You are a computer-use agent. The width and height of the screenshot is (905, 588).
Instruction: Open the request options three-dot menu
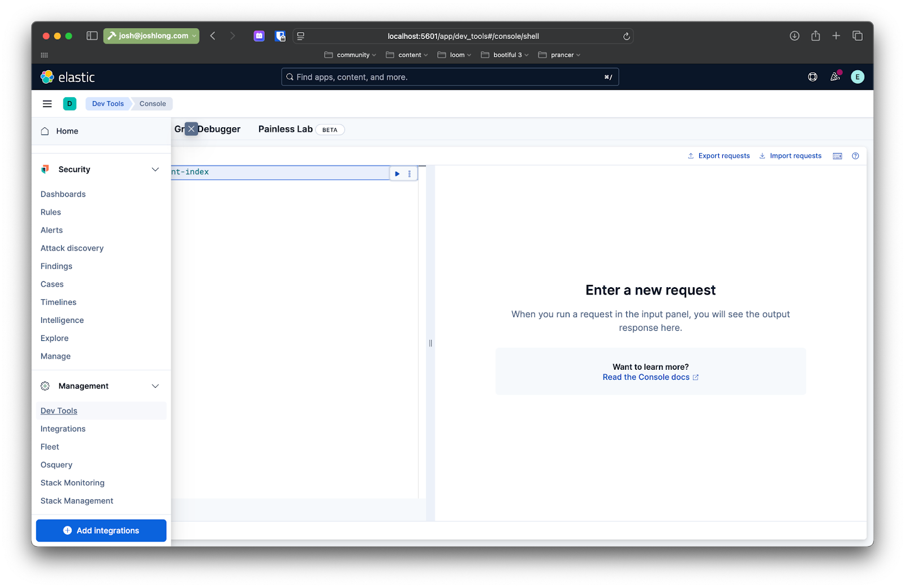(410, 174)
